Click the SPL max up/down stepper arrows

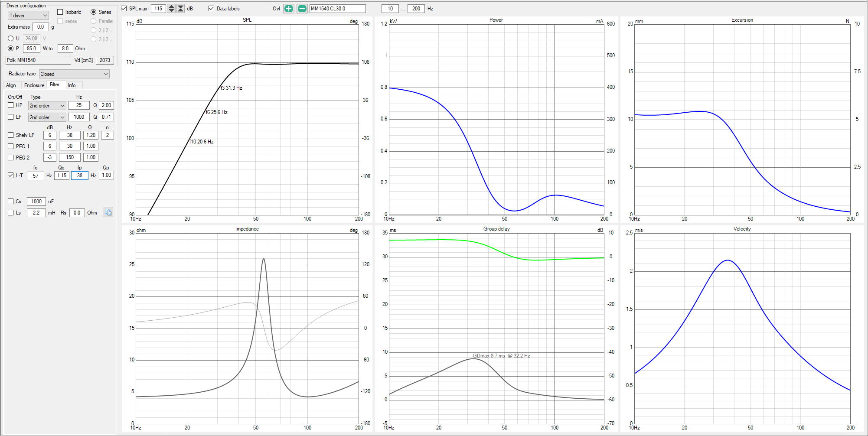pyautogui.click(x=171, y=9)
